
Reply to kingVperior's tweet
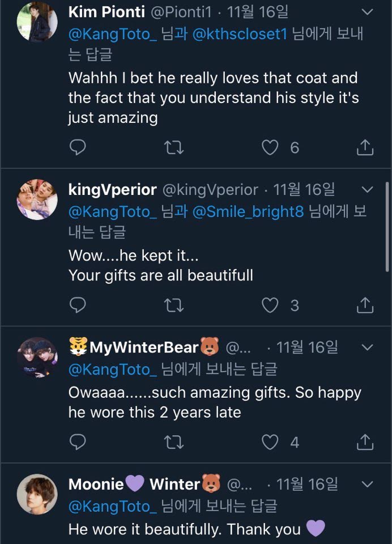tap(77, 305)
